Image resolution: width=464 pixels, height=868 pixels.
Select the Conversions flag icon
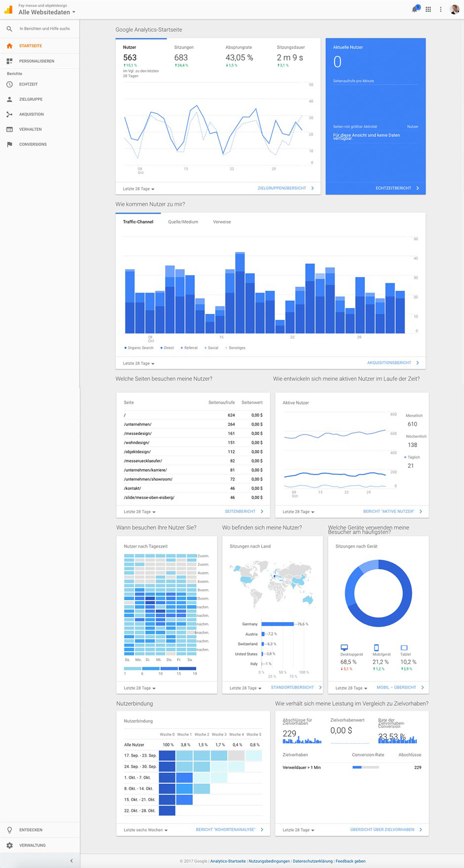[9, 144]
